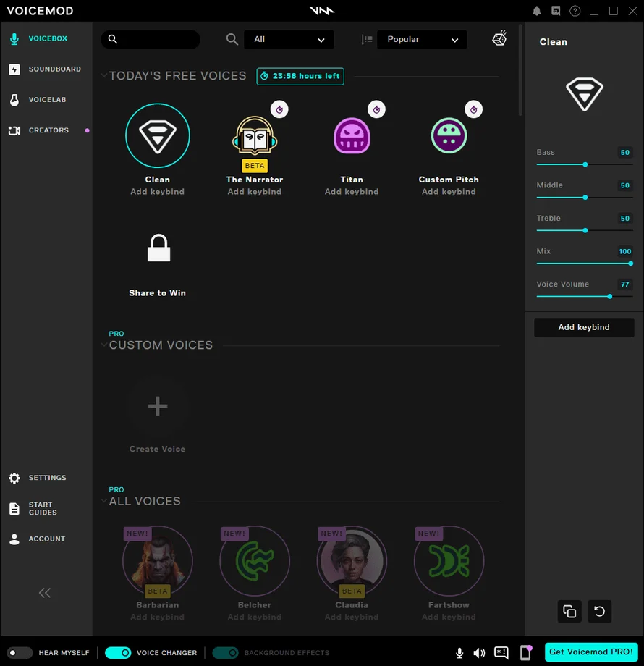This screenshot has width=644, height=666.
Task: Select the Titan voice icon
Action: [x=352, y=136]
